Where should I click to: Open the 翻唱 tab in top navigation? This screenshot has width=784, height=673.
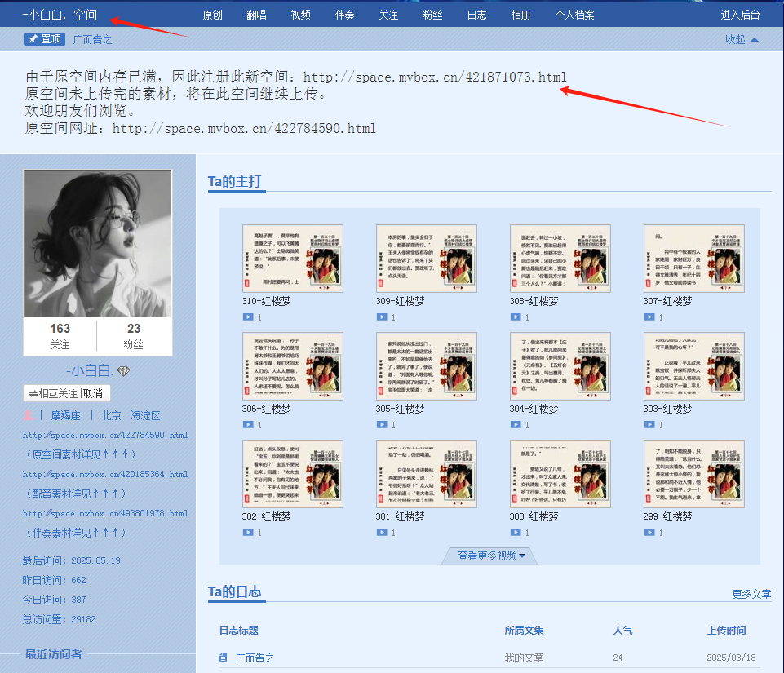[x=256, y=15]
